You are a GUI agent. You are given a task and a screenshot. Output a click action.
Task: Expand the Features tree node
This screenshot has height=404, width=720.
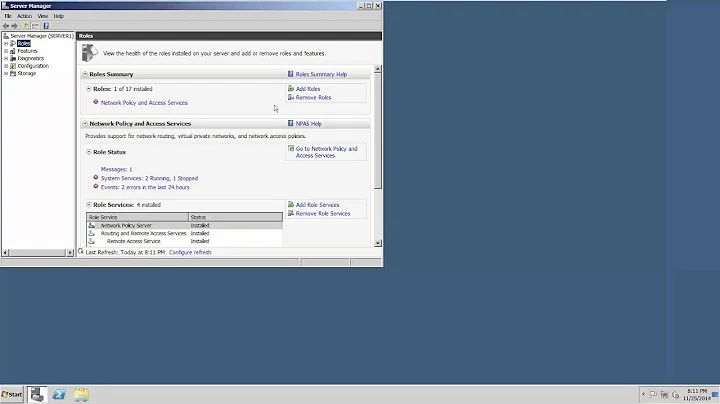[x=6, y=51]
